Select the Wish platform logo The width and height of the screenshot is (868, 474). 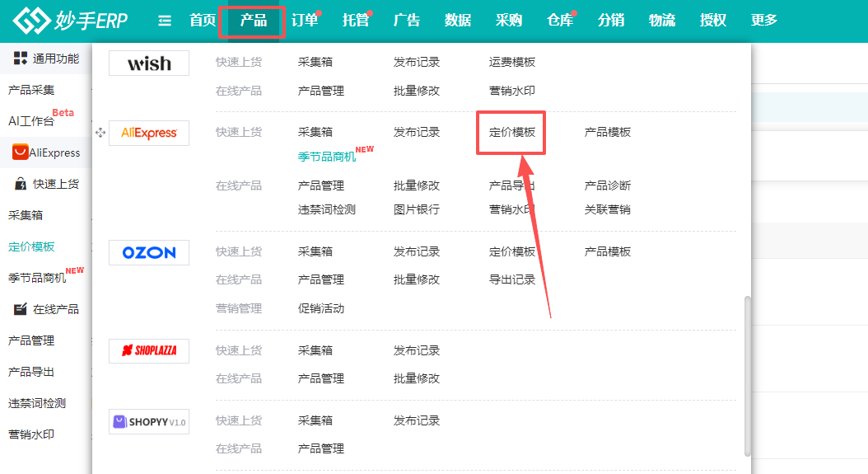point(149,63)
